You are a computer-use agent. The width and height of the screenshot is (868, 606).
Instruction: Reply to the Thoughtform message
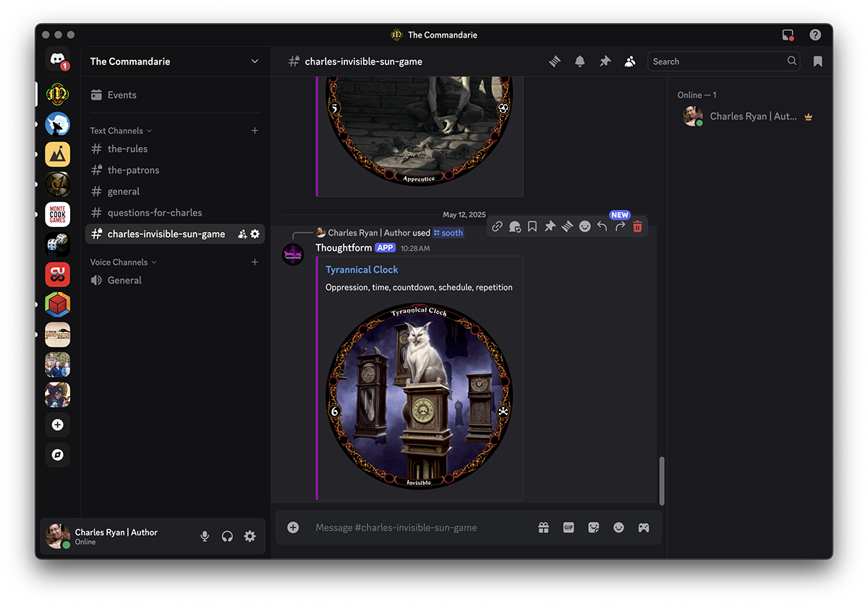point(602,226)
